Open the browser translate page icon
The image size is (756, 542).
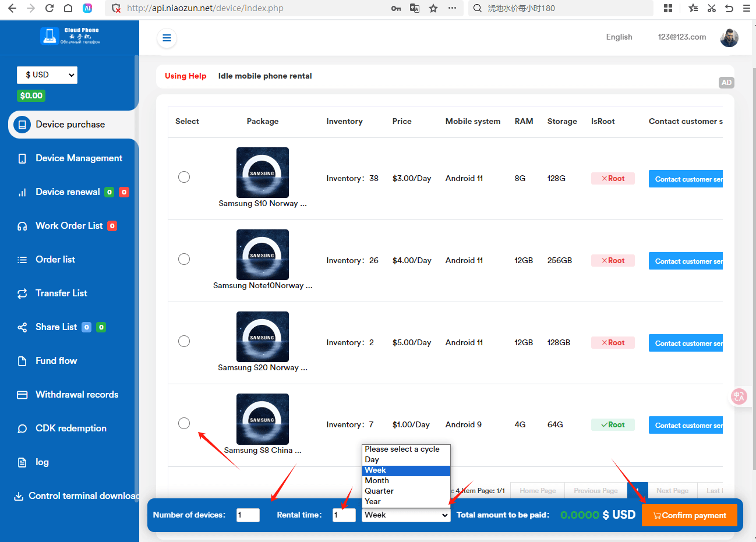click(x=415, y=8)
